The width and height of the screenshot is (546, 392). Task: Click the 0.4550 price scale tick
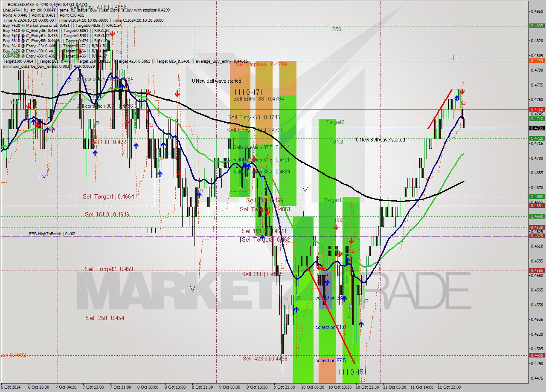[x=537, y=305]
